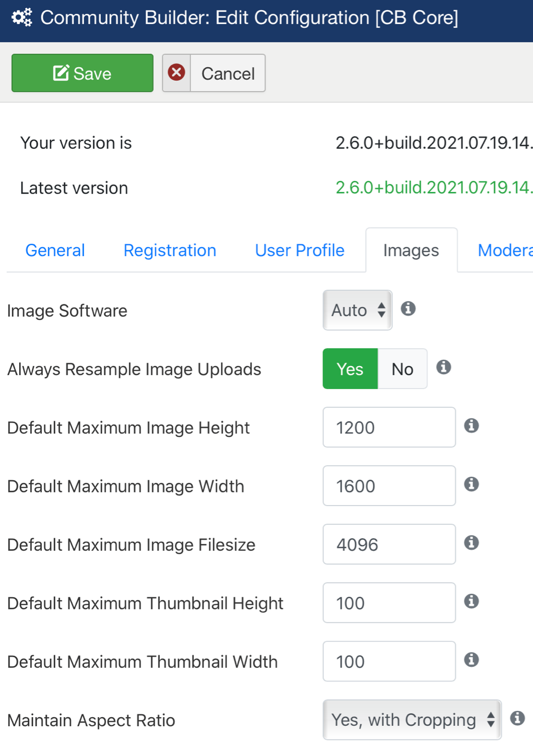Click the Cancel button

[214, 73]
